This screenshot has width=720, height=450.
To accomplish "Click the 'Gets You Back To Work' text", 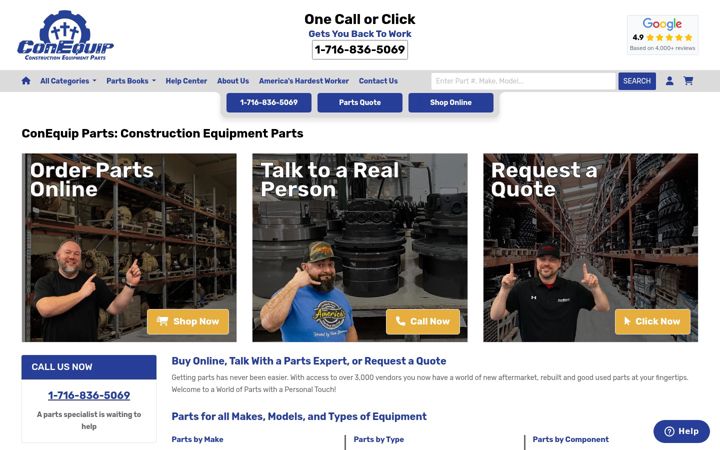I will click(x=360, y=34).
